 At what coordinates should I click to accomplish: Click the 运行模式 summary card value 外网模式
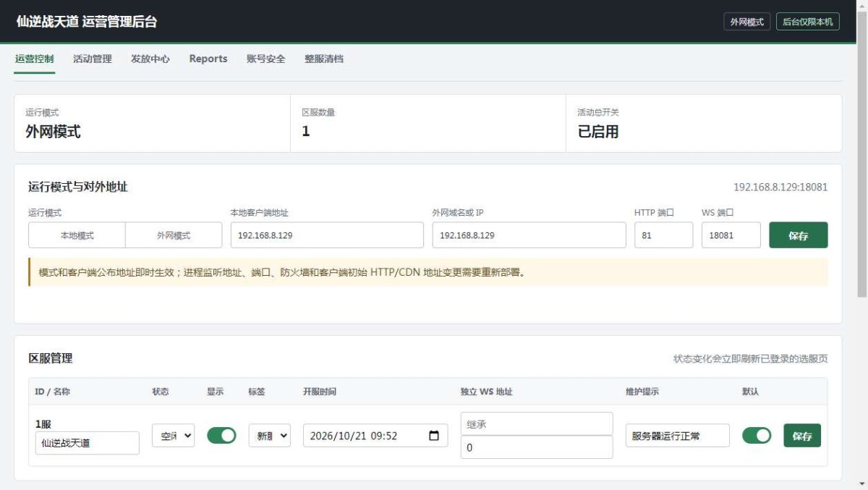pyautogui.click(x=53, y=132)
